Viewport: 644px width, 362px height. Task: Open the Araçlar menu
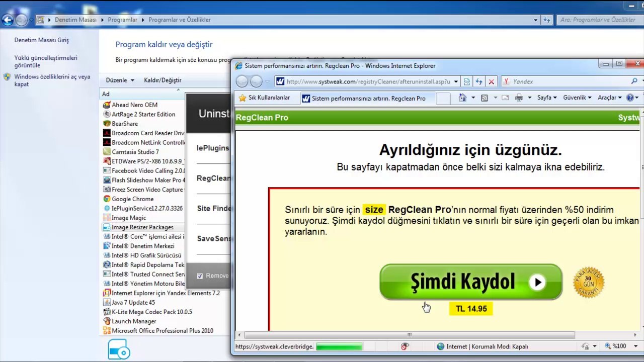[609, 98]
